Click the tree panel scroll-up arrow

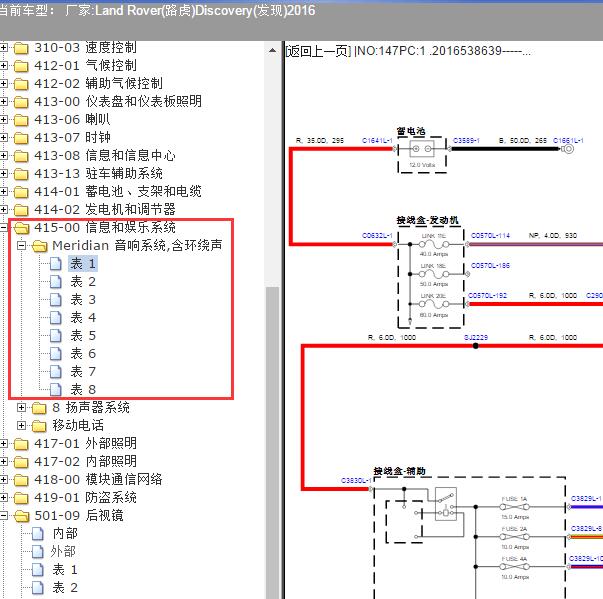point(272,50)
